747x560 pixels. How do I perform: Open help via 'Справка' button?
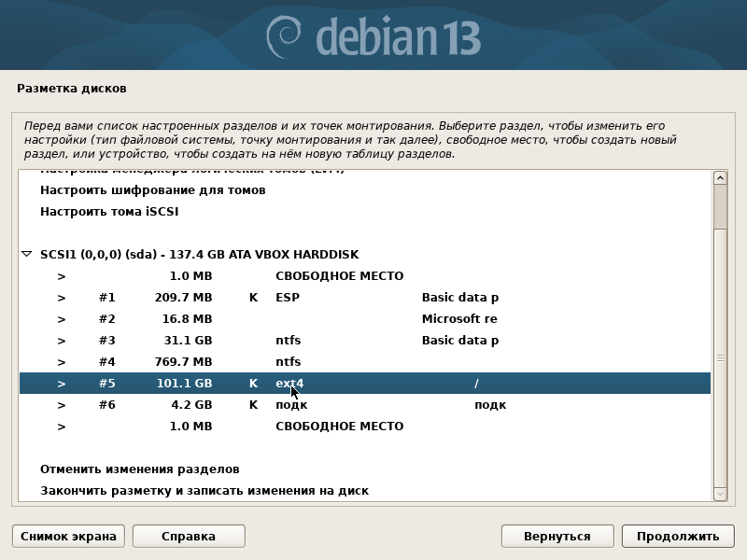tap(189, 536)
